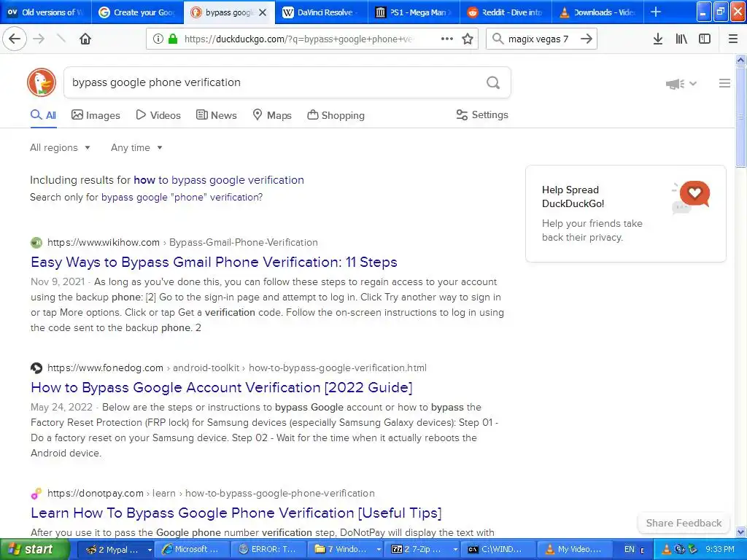
Task: Go back using the browser back arrow
Action: click(15, 39)
